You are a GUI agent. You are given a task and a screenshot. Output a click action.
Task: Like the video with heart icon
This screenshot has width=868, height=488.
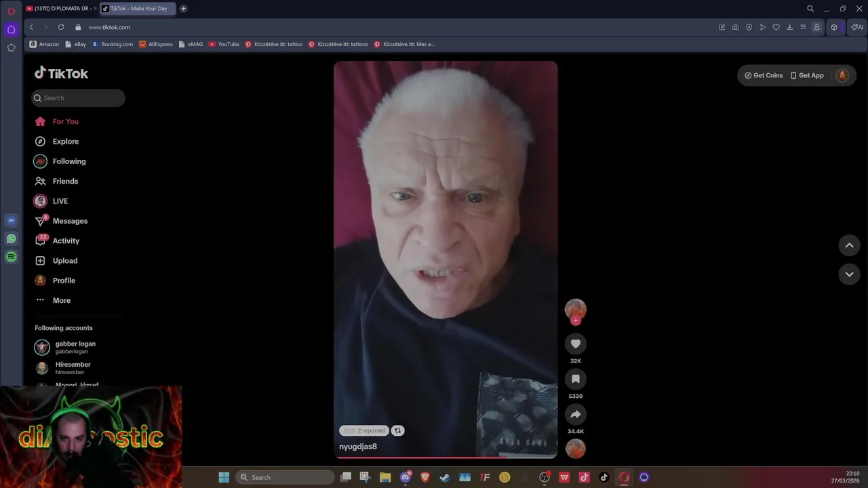point(576,344)
